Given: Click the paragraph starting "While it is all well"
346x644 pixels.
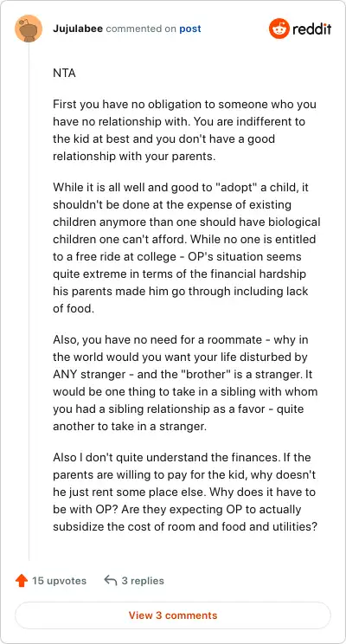Looking at the screenshot, I should pos(187,248).
